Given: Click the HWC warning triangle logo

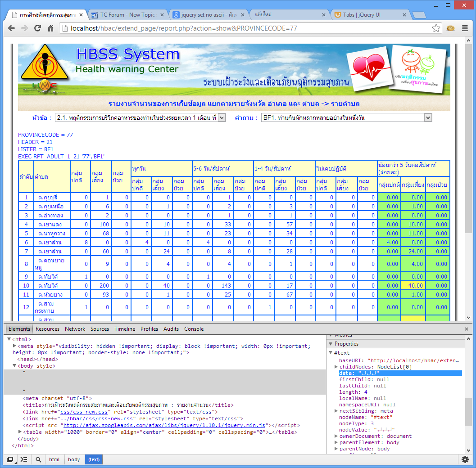Looking at the screenshot, I should pyautogui.click(x=45, y=69).
